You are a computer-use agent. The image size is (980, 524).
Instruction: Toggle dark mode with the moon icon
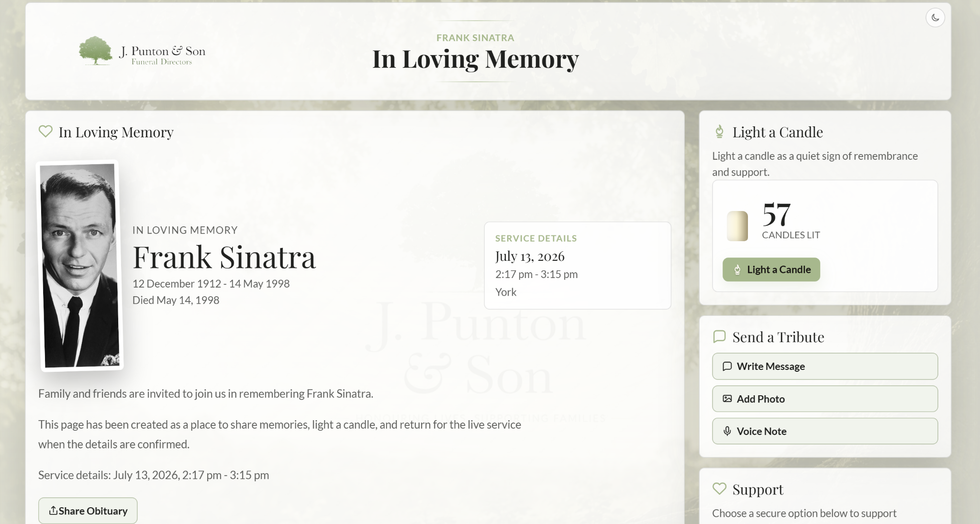935,18
